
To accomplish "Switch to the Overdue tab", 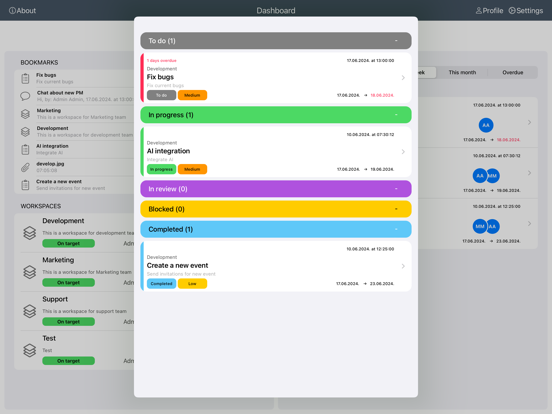I will pyautogui.click(x=513, y=73).
